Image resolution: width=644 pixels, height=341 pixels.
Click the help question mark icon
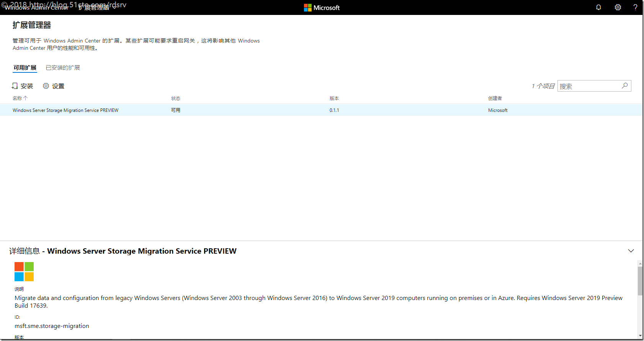point(635,7)
